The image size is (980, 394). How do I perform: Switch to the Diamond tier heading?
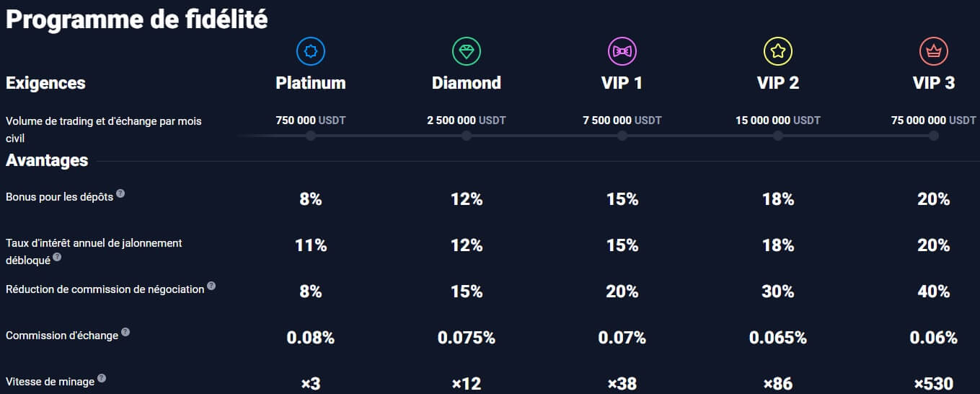pos(467,83)
